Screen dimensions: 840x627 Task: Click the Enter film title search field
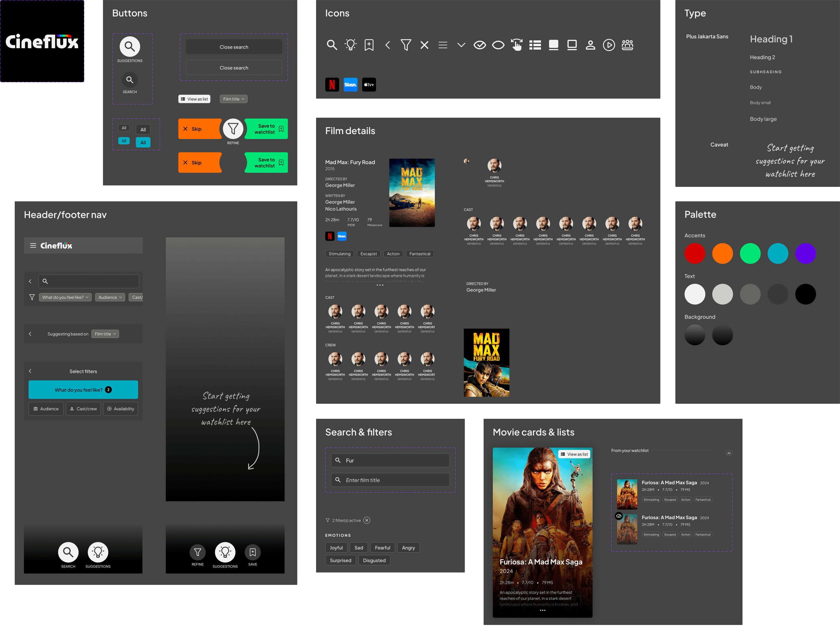coord(390,480)
